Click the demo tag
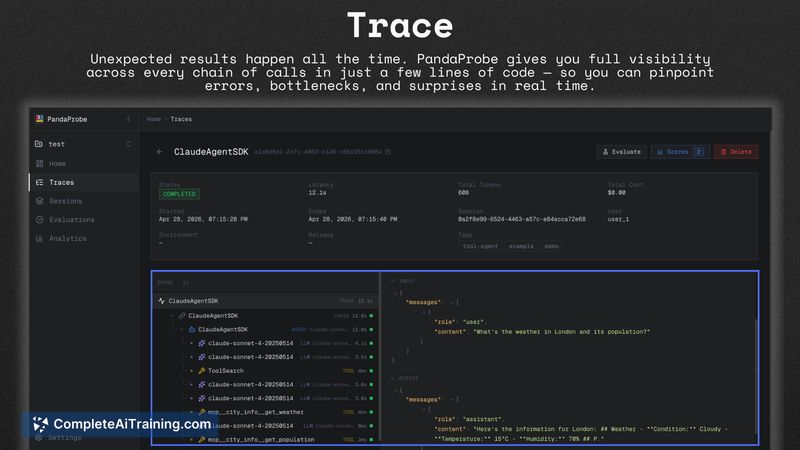 click(552, 246)
